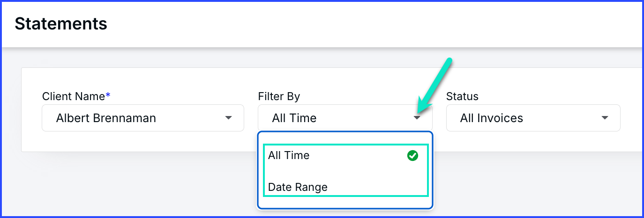Choose Date Range from the filter list
Screen dimensions: 644x218
click(346, 187)
